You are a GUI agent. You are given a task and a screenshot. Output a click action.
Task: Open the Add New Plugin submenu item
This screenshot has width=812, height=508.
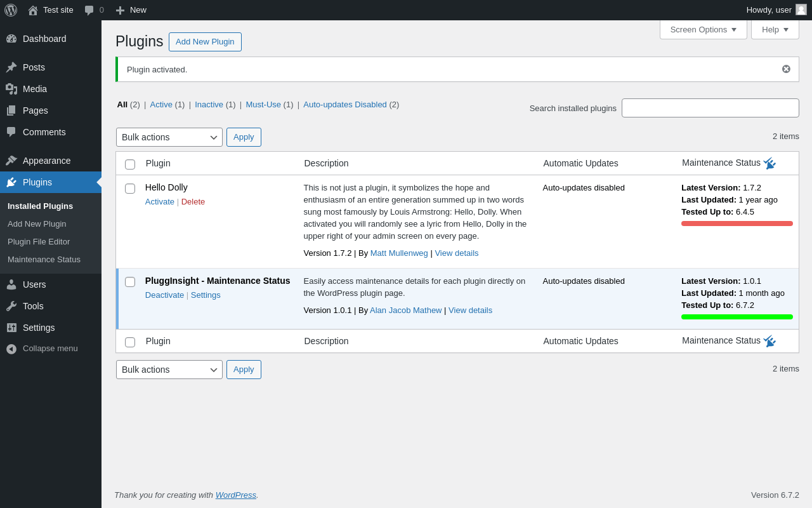point(37,224)
